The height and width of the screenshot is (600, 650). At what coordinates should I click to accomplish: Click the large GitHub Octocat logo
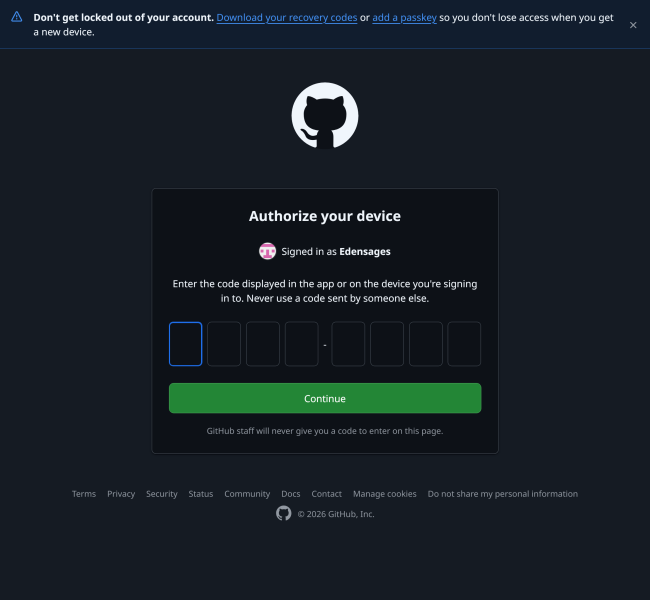tap(325, 116)
